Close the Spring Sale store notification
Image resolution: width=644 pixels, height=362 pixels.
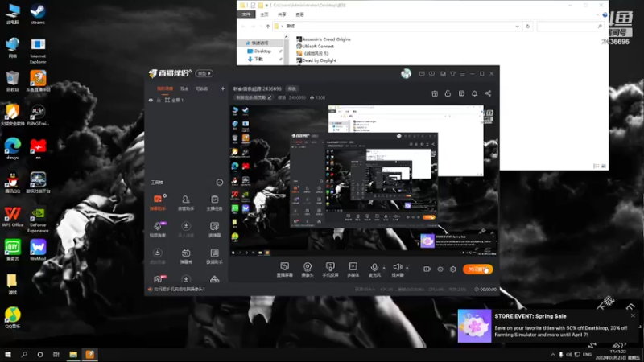pyautogui.click(x=633, y=315)
